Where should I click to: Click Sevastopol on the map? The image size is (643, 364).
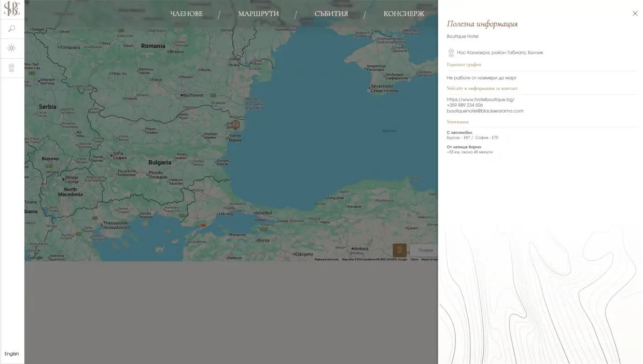385,88
